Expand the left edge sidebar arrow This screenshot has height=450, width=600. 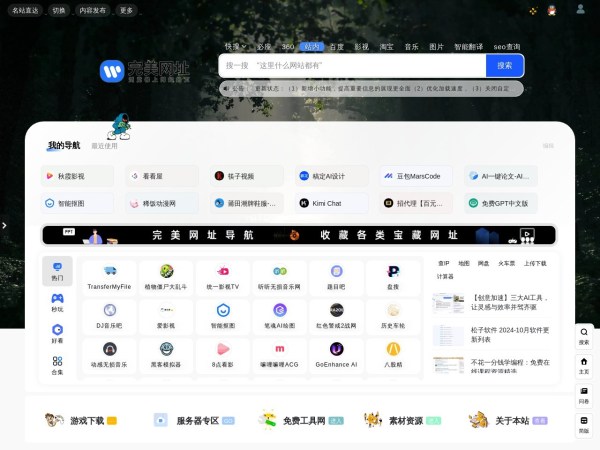4,225
